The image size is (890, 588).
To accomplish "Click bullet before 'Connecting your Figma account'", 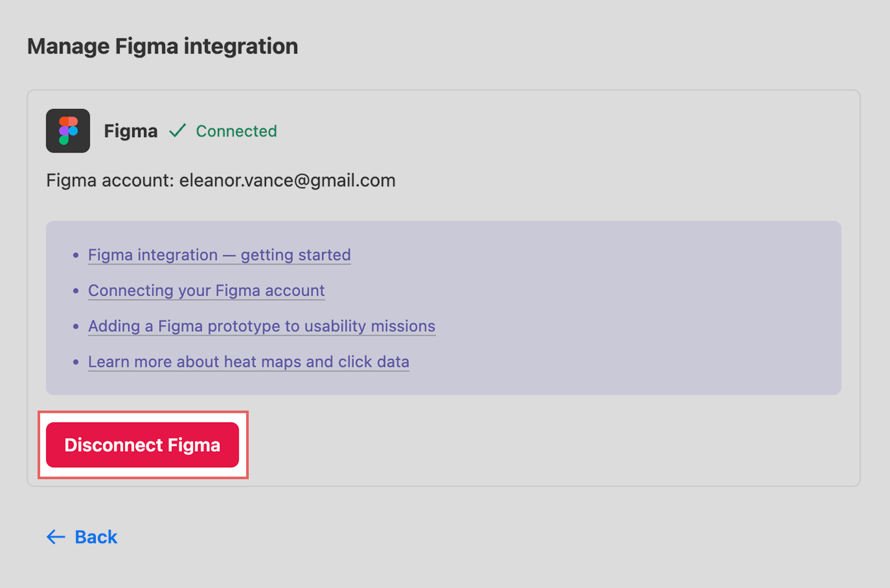I will [76, 291].
